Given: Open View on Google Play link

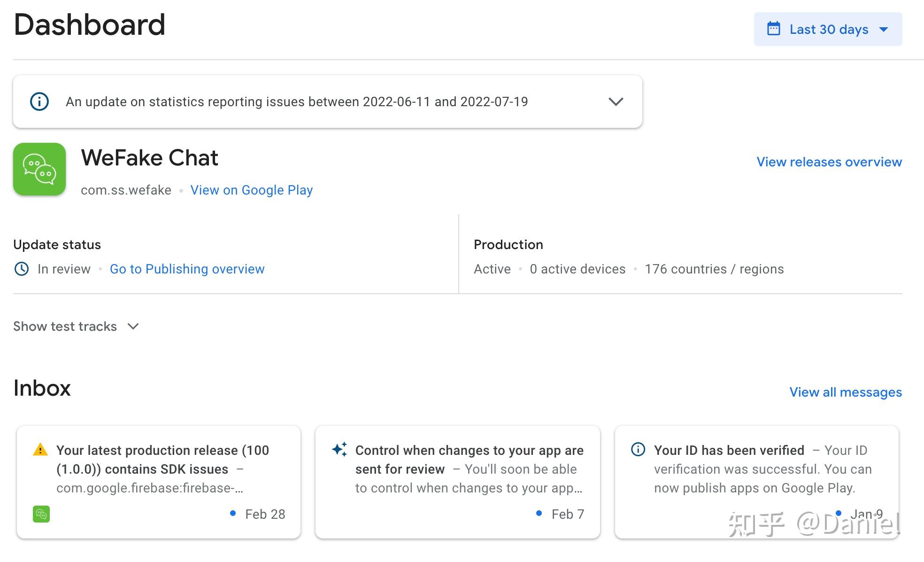Looking at the screenshot, I should click(x=251, y=190).
